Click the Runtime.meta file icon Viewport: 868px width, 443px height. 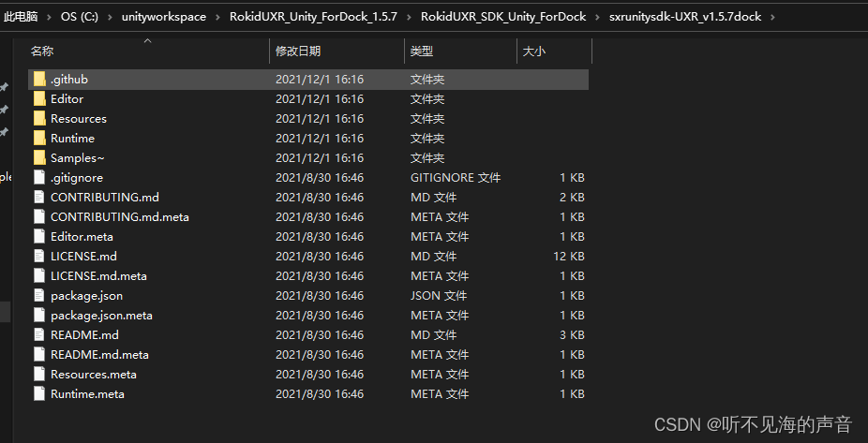point(38,393)
